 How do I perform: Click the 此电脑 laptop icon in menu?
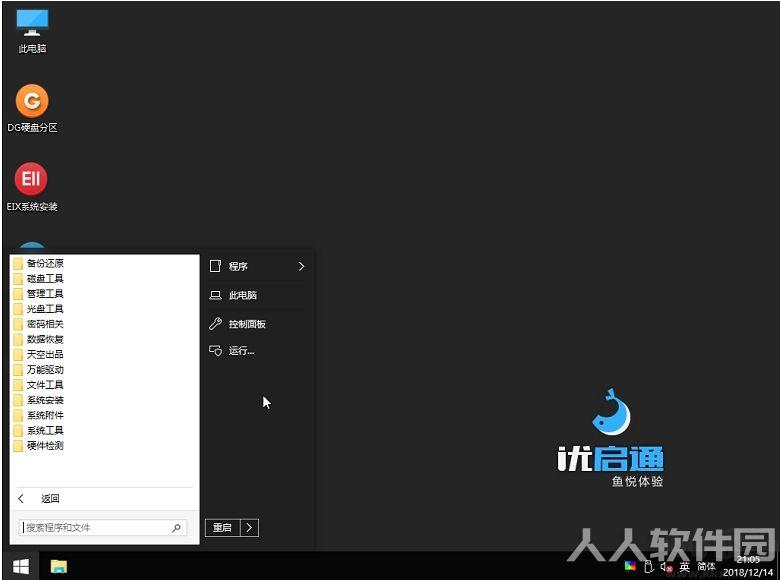(215, 295)
